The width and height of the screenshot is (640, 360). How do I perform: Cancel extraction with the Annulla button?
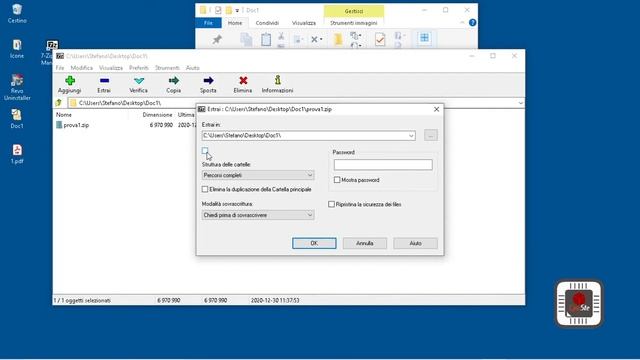364,243
